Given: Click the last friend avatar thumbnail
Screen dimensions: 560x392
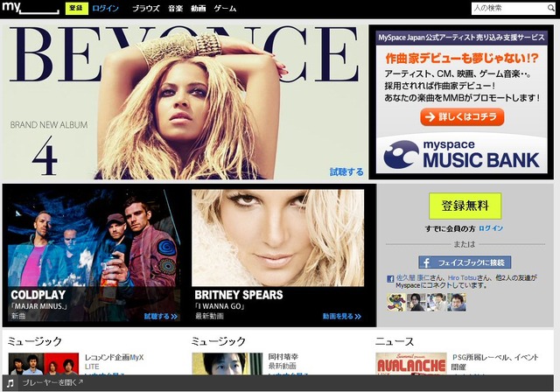Looking at the screenshot, I should [457, 301].
